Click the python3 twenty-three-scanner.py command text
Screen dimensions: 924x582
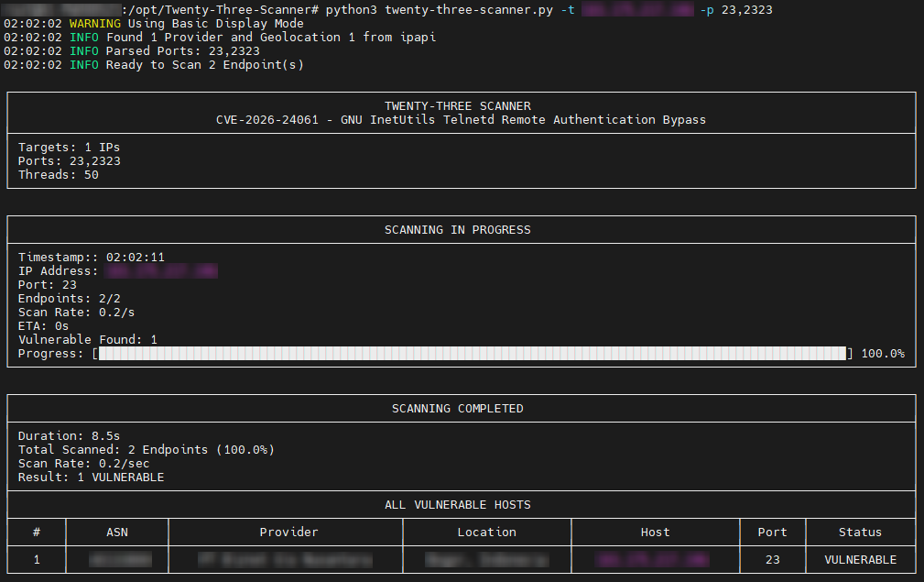point(439,9)
